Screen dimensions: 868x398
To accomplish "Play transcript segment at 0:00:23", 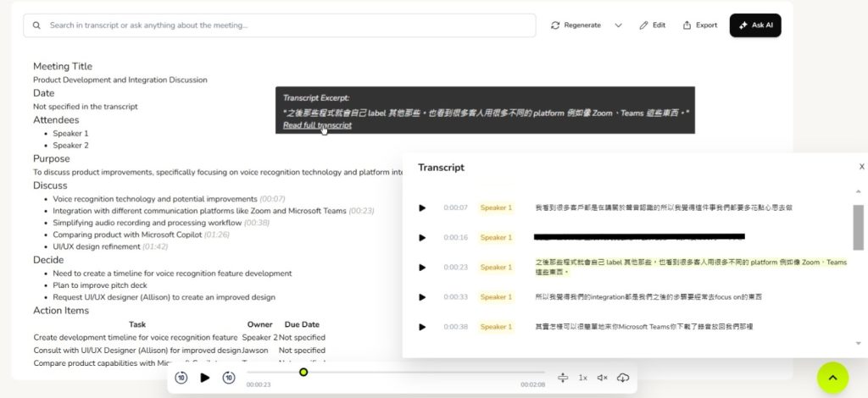I will [422, 268].
